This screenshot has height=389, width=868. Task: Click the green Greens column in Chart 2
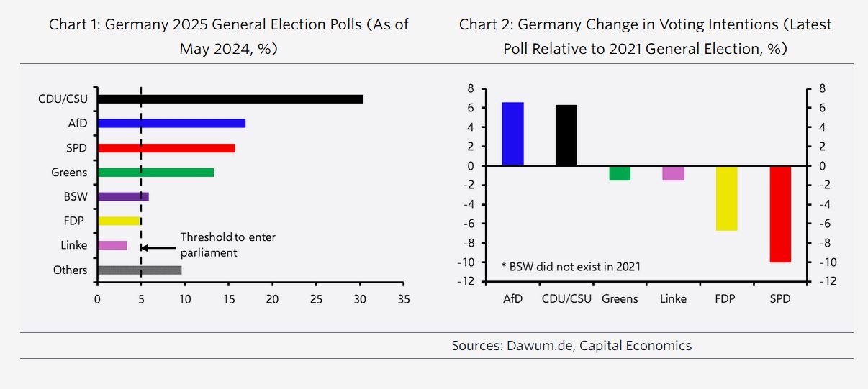tap(620, 173)
